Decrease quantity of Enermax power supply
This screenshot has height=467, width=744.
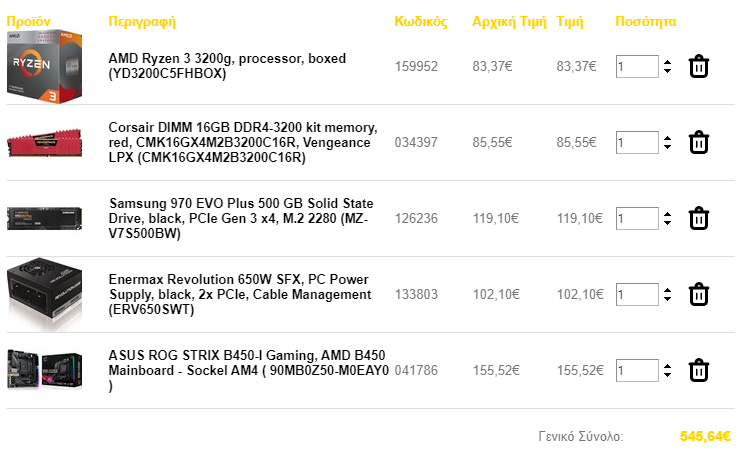coord(668,299)
